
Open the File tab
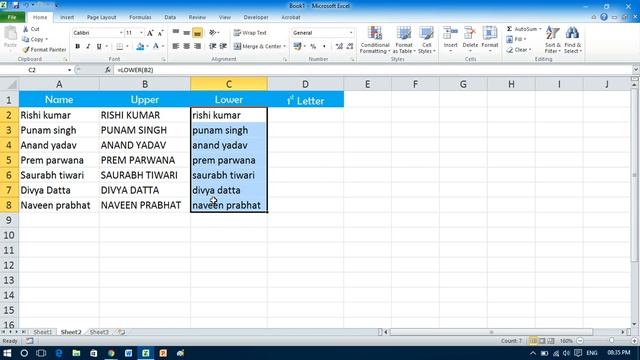click(12, 18)
